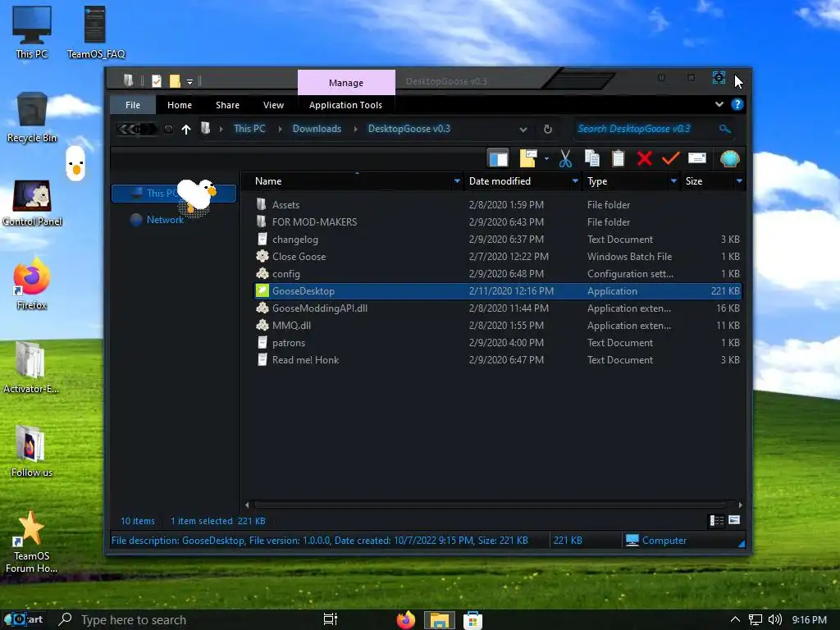840x630 pixels.
Task: Select Network in navigation pane
Action: tap(164, 220)
